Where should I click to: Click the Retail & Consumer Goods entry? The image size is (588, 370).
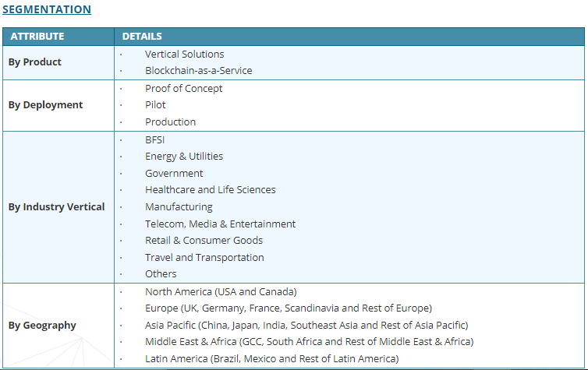204,240
